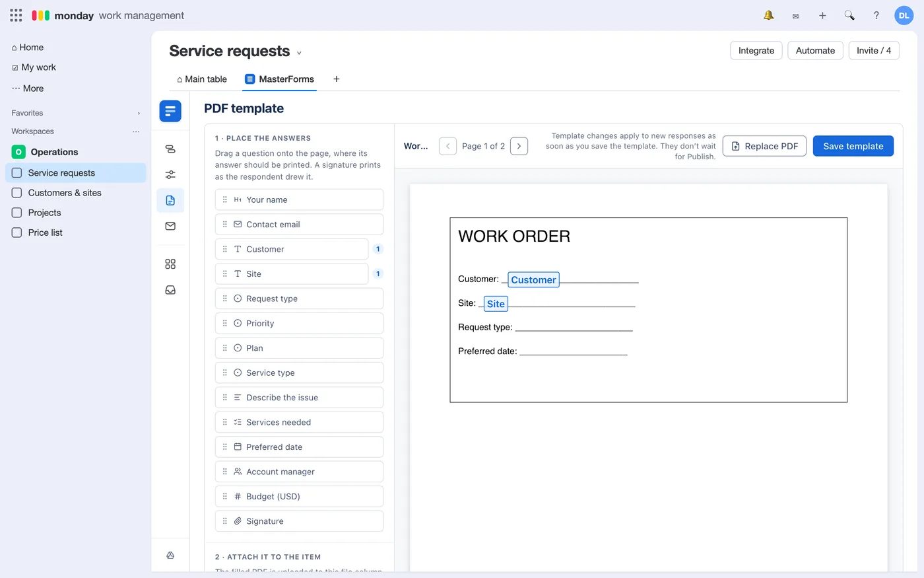The width and height of the screenshot is (924, 578).
Task: Open the inbox tray icon in rail
Action: pyautogui.click(x=170, y=290)
